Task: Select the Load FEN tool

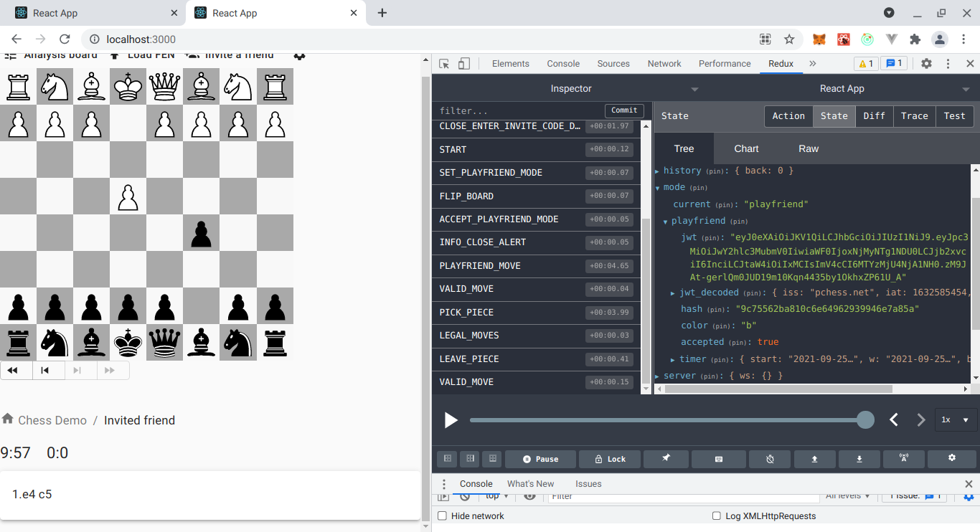Action: tap(116, 54)
